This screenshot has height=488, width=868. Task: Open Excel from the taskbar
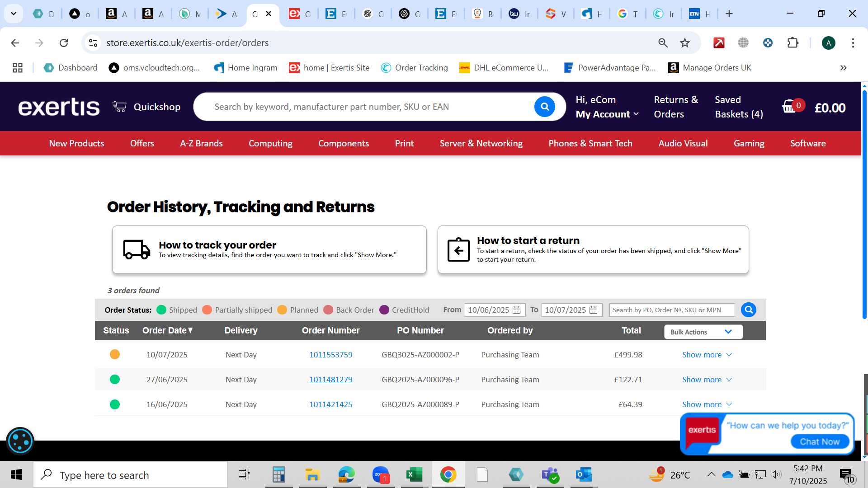(x=414, y=475)
